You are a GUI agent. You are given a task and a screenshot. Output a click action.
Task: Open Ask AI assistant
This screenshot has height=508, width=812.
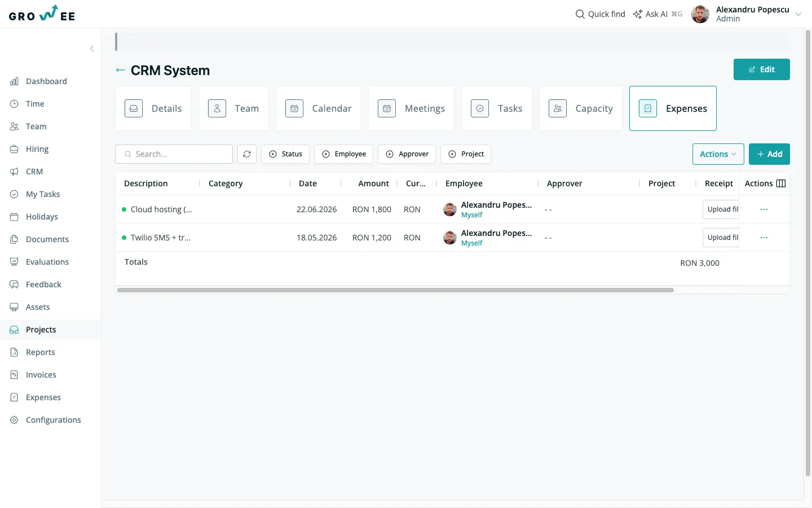tap(657, 14)
